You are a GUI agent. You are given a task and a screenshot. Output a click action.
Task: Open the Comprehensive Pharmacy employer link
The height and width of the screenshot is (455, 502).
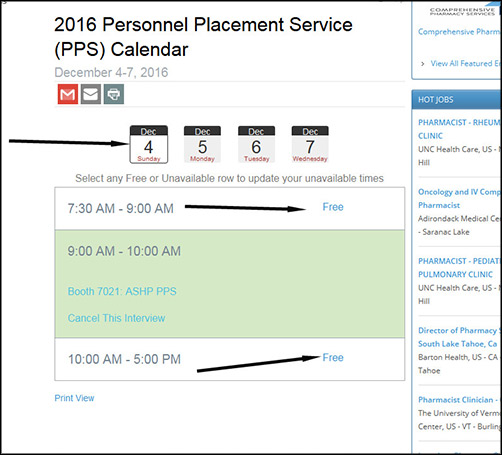(x=459, y=32)
